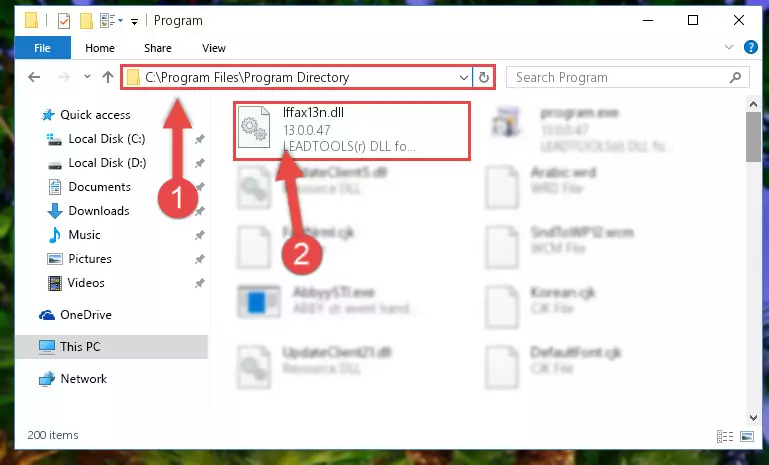Select the Korean.cjk file
Screen dimensions: 769x465
click(542, 307)
